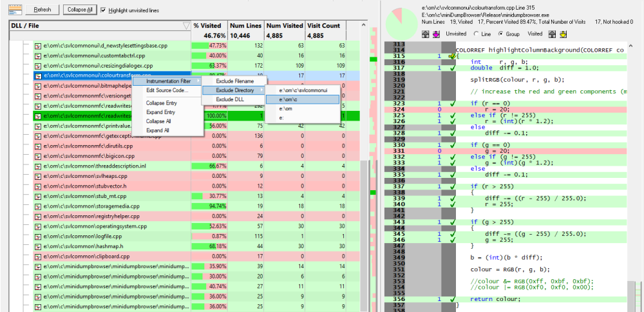Exclude directory e:\om\c\svlcommonui
This screenshot has height=312, width=644.
pyautogui.click(x=303, y=90)
